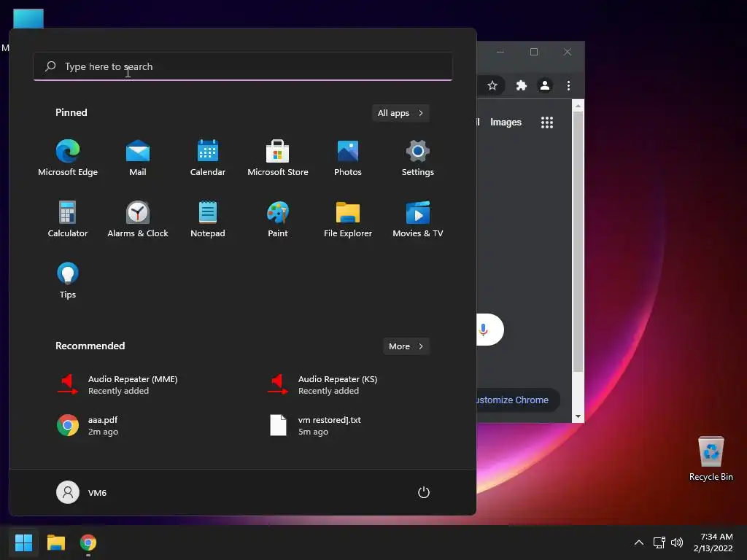Open File Explorer from pinned apps
Image resolution: width=747 pixels, height=560 pixels.
coord(348,219)
